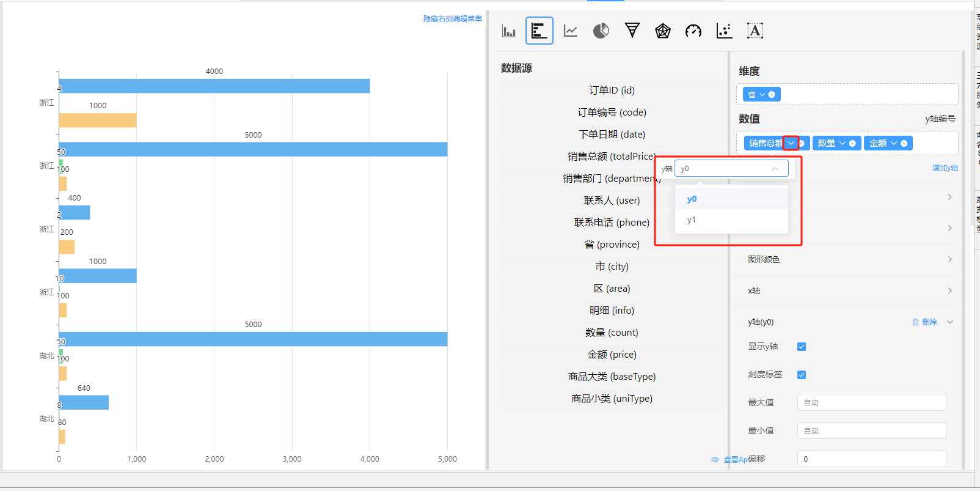Choose the gauge chart icon

pos(693,31)
